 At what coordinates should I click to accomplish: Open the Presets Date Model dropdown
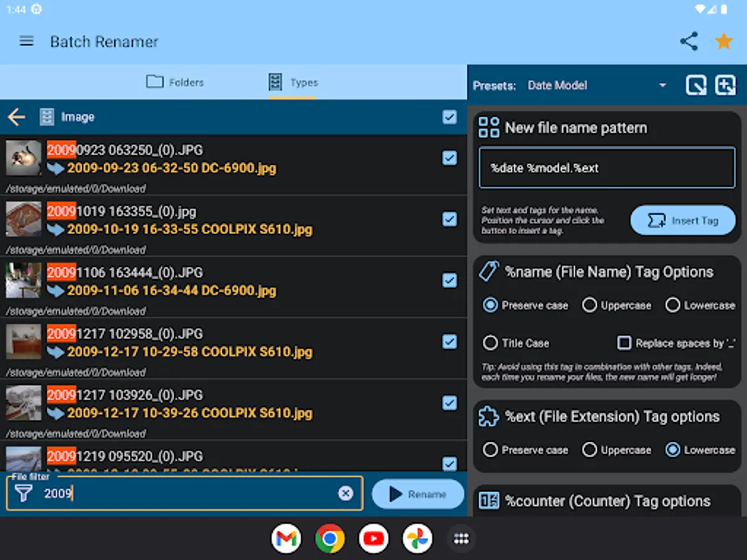tap(596, 85)
